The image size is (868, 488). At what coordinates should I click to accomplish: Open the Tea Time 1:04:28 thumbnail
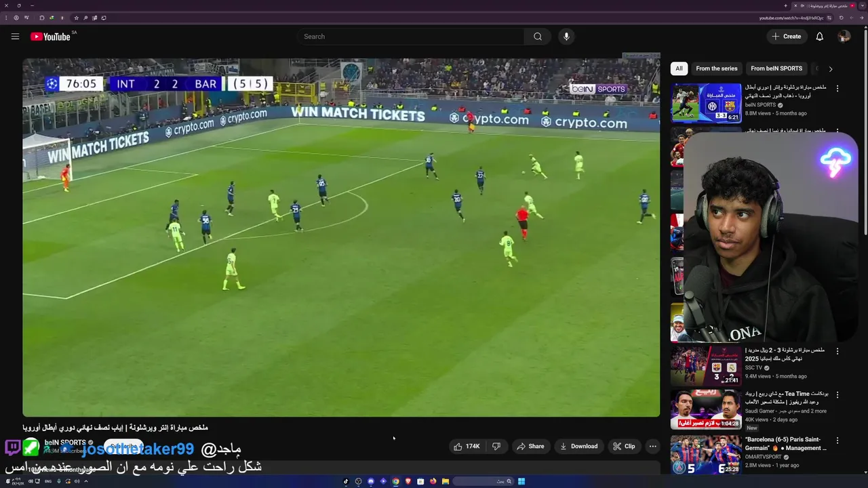click(706, 409)
